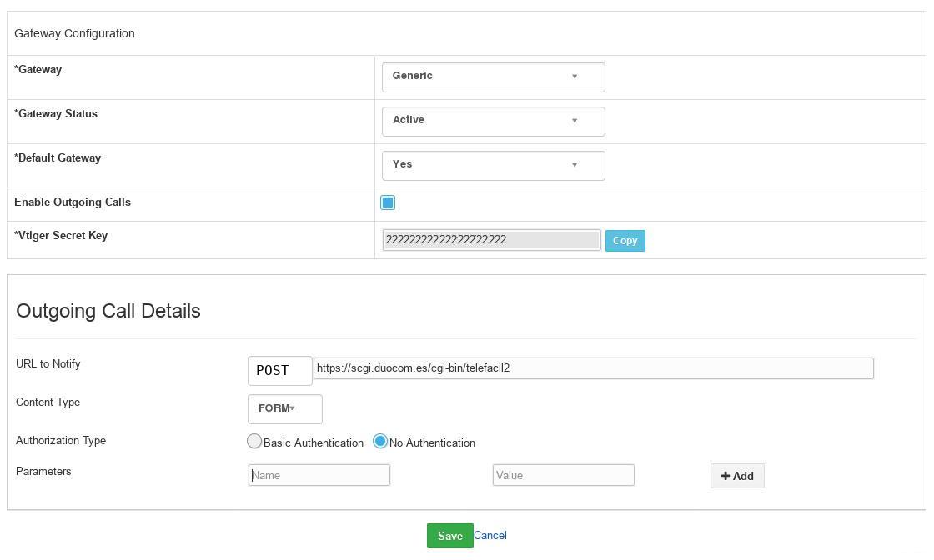Select the No Authentication radio button
Screen dimensions: 934x560
[380, 442]
